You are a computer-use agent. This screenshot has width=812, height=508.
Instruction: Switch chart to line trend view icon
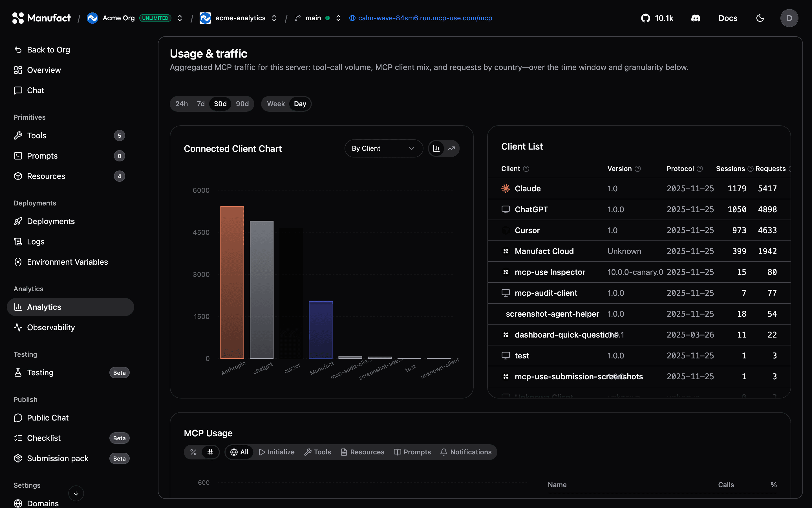pos(451,148)
